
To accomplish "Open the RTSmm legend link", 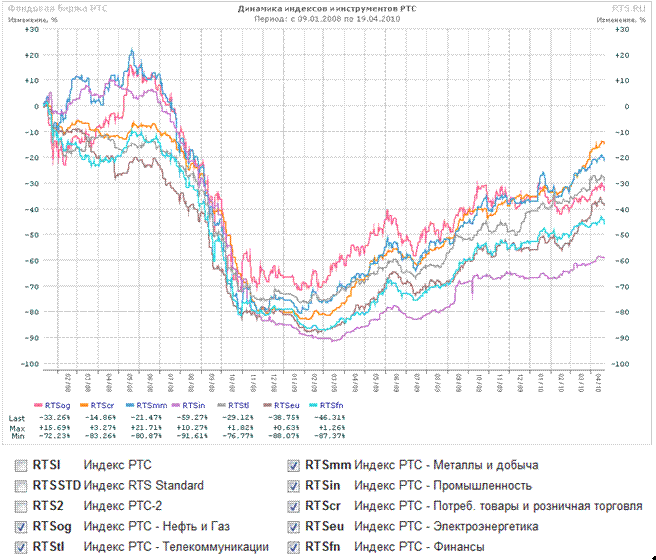I will coord(151,405).
